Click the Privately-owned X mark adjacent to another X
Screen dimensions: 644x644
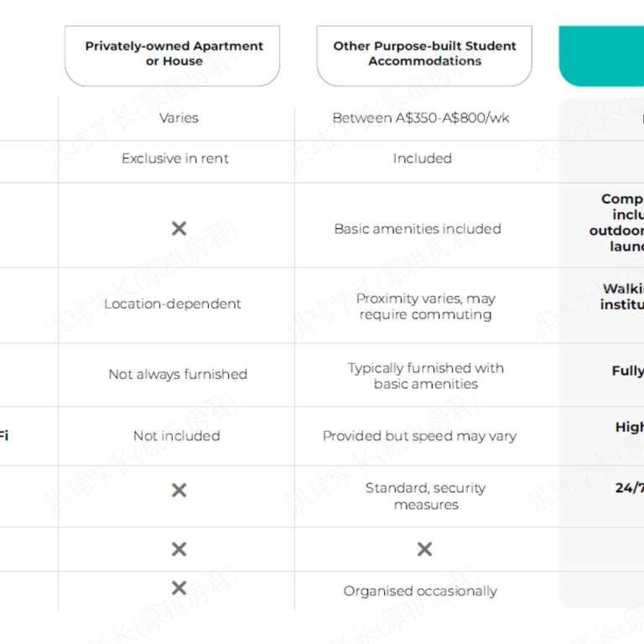coord(179,549)
